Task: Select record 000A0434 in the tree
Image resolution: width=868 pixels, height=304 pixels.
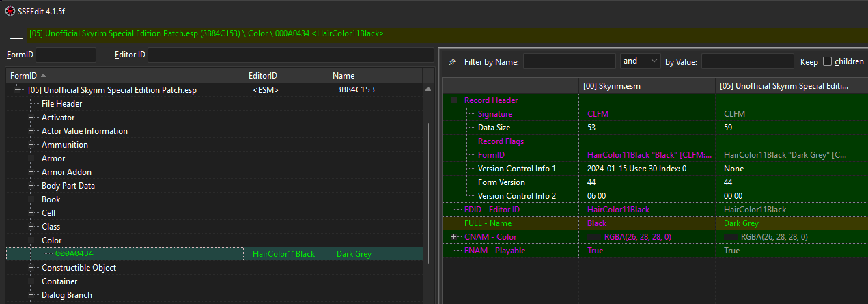Action: point(74,254)
